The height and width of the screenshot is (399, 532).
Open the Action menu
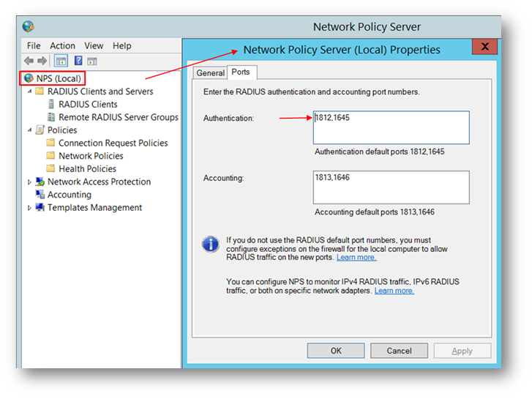point(62,46)
